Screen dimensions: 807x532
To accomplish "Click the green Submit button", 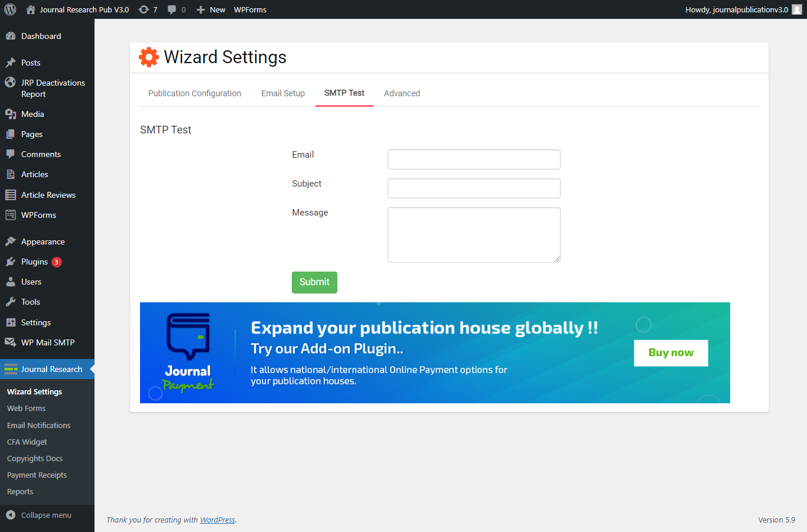I will (314, 282).
